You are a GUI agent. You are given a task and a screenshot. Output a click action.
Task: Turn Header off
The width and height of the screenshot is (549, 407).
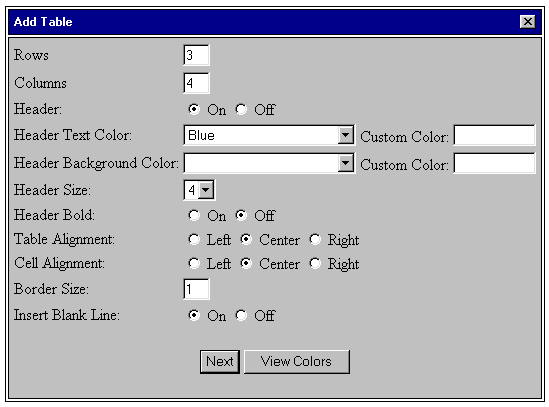(241, 109)
